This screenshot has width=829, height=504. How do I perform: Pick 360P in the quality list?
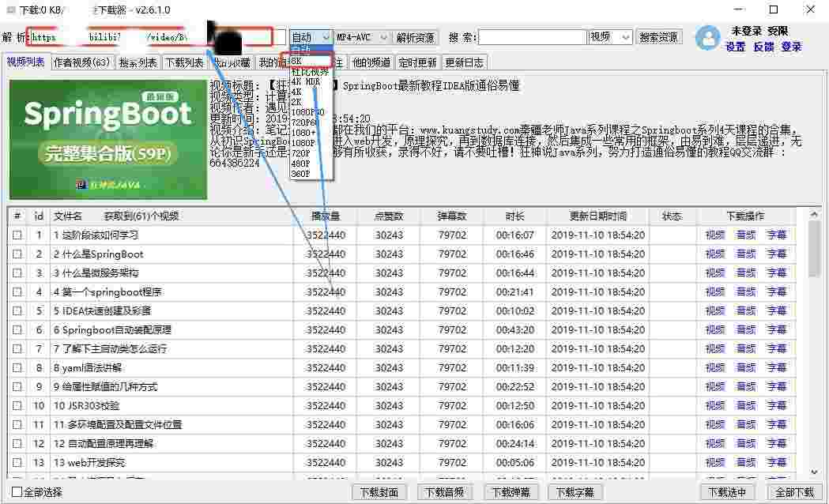(x=300, y=173)
